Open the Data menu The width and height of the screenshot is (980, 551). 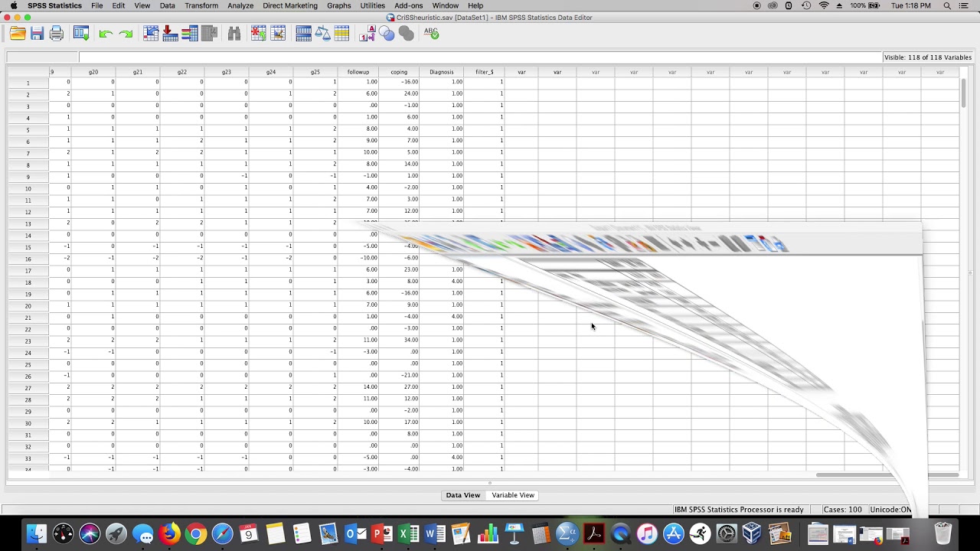pyautogui.click(x=168, y=5)
